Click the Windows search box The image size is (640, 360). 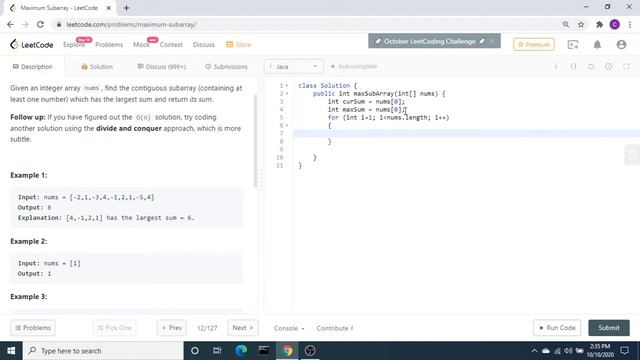click(103, 351)
